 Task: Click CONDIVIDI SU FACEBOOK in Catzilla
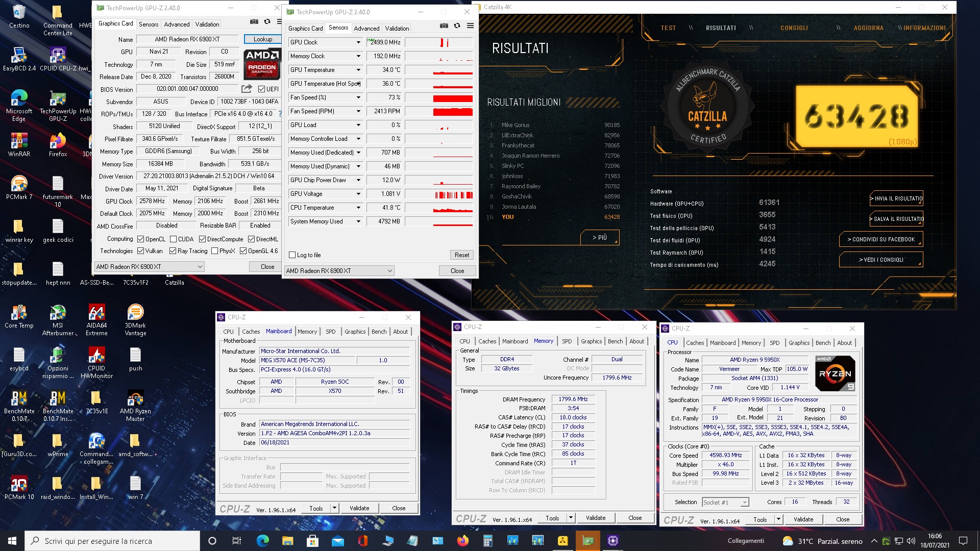(881, 239)
